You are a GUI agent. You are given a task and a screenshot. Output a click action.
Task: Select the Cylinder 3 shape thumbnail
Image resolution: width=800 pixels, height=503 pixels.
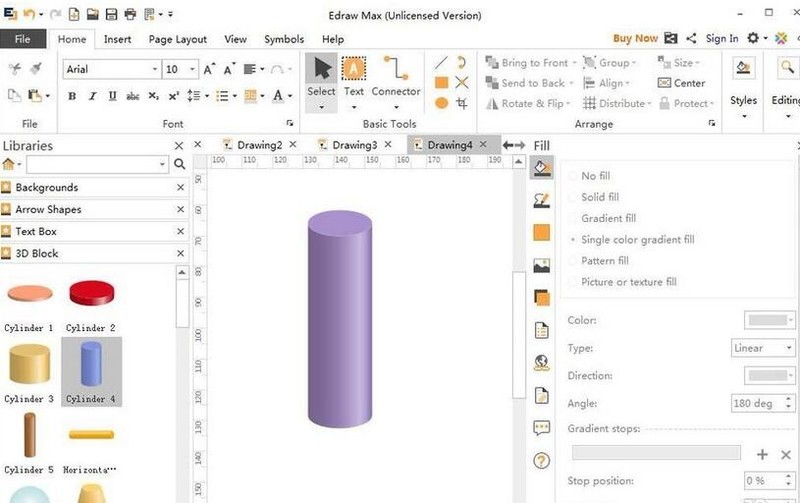[x=29, y=372]
